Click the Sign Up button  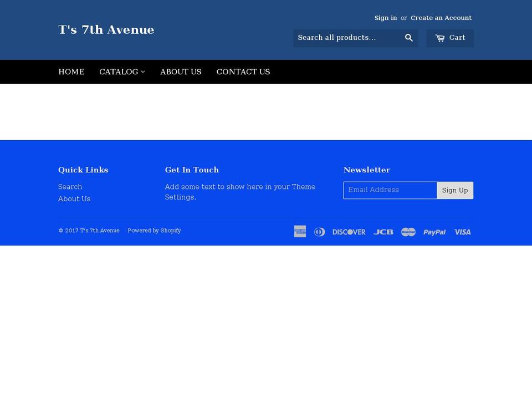(x=455, y=190)
